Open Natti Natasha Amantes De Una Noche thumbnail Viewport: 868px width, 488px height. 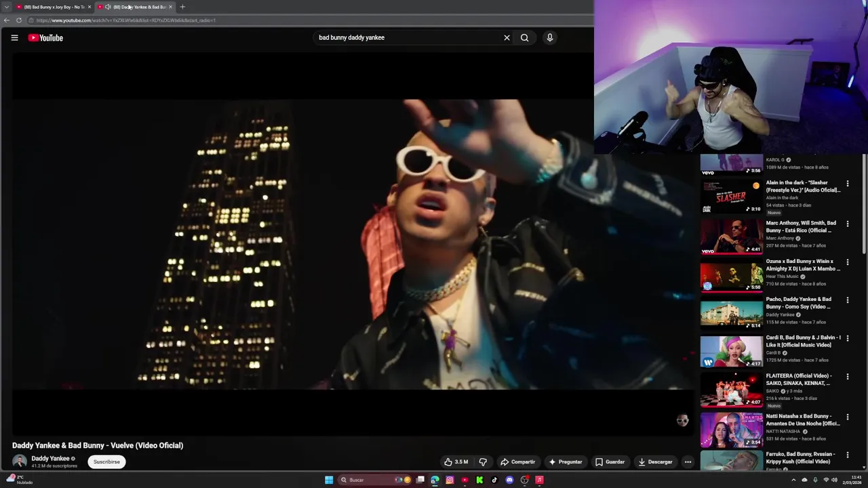pyautogui.click(x=732, y=430)
